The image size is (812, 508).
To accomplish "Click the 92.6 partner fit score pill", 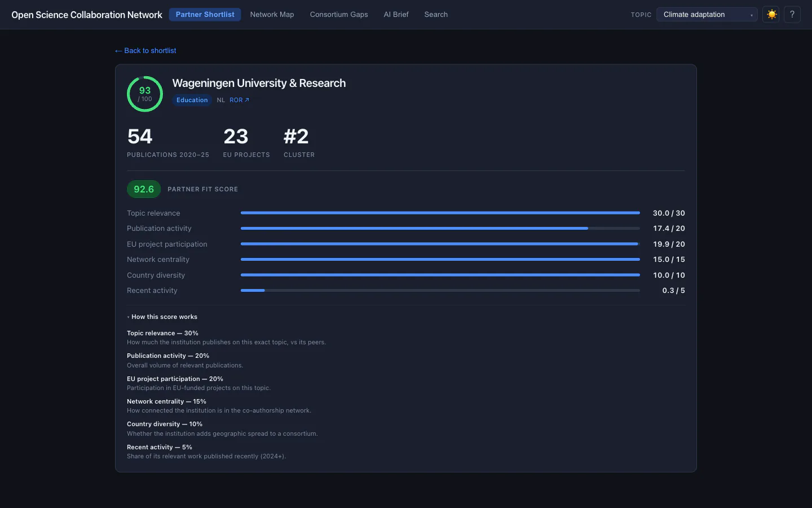I will tap(144, 189).
